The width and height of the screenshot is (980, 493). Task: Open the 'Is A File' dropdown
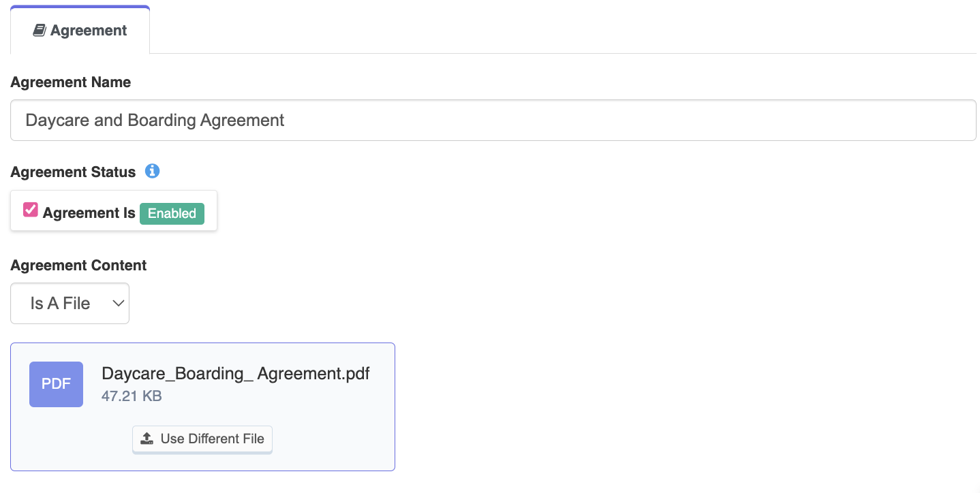point(70,304)
